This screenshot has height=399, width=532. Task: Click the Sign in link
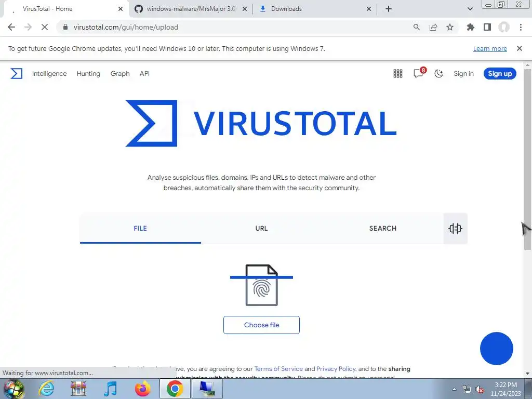pos(463,74)
